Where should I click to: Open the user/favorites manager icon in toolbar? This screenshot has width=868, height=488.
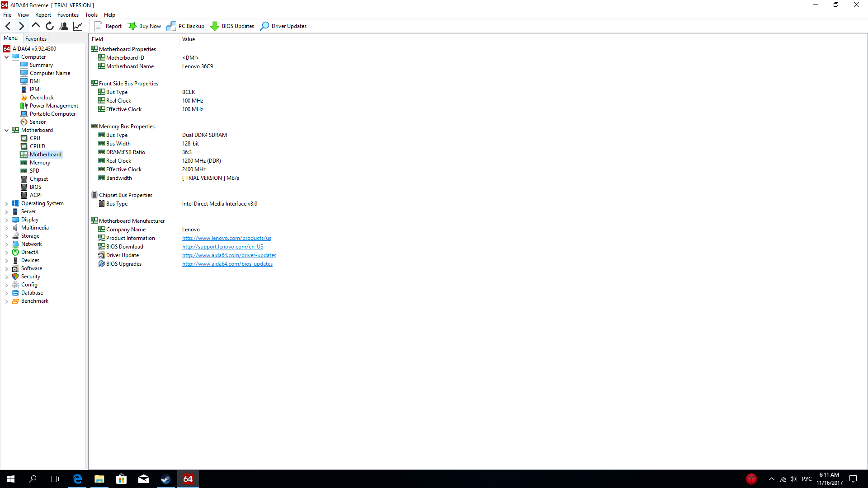pos(64,26)
